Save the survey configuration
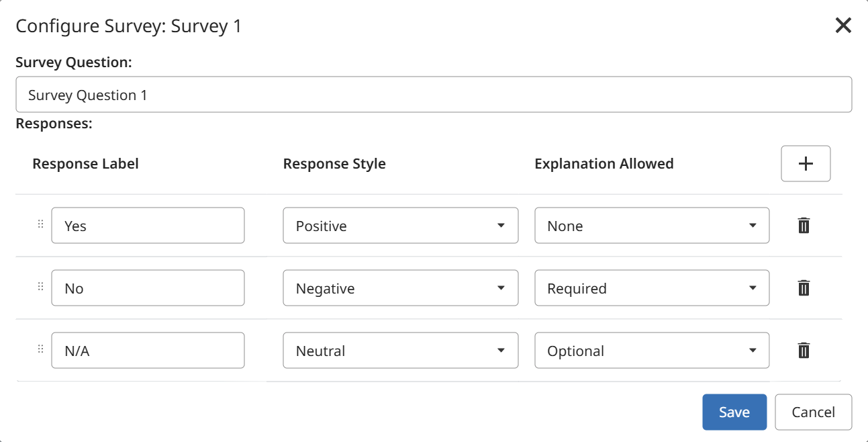868x442 pixels. 734,412
